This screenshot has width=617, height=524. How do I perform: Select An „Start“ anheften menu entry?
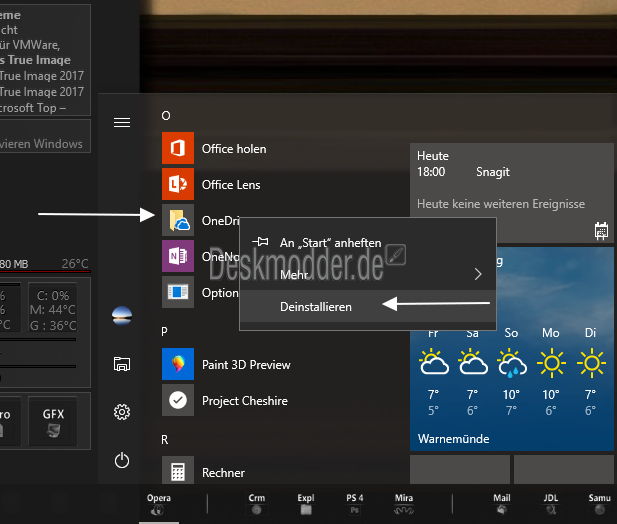(x=368, y=243)
